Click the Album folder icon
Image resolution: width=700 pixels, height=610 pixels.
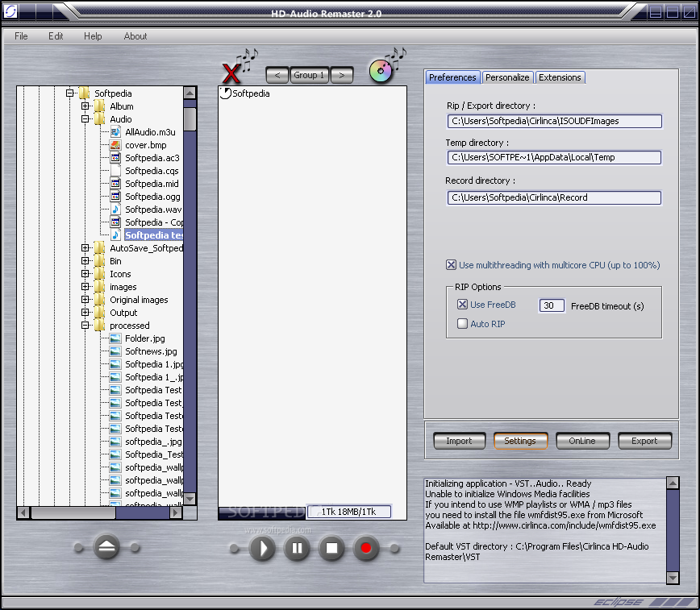tap(99, 106)
